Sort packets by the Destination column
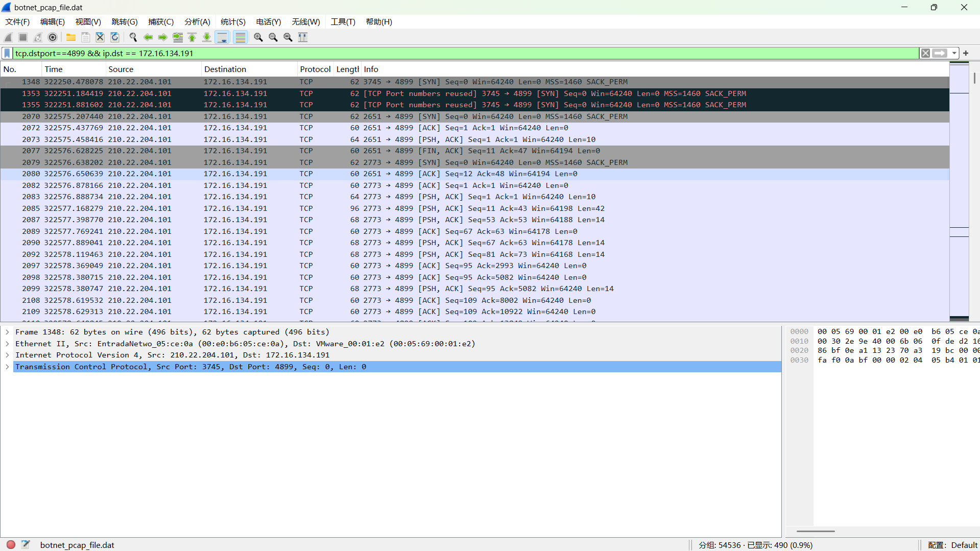 [249, 69]
